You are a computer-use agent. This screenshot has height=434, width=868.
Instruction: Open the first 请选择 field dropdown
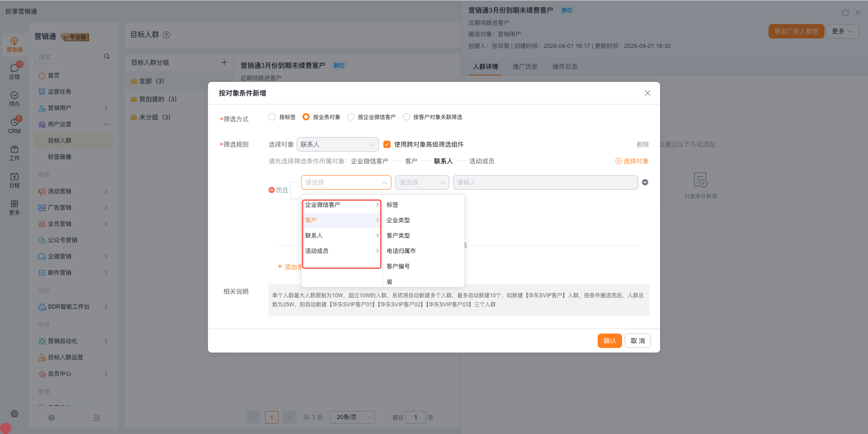346,182
